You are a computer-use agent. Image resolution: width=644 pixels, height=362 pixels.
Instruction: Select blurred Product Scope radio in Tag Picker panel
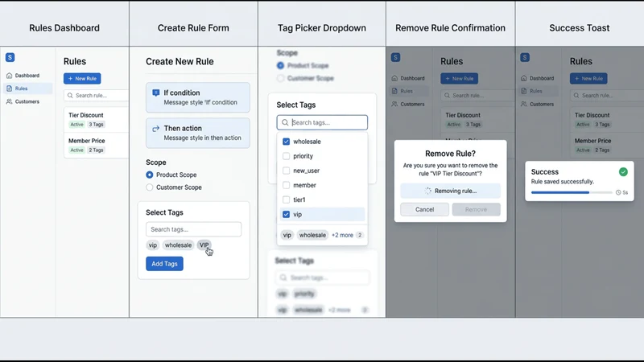click(x=280, y=66)
